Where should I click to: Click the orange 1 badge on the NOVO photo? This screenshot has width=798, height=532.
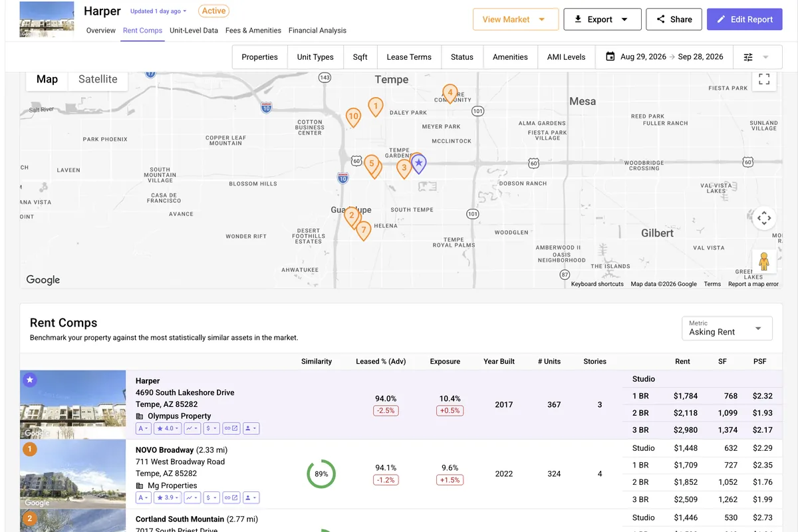pyautogui.click(x=30, y=449)
